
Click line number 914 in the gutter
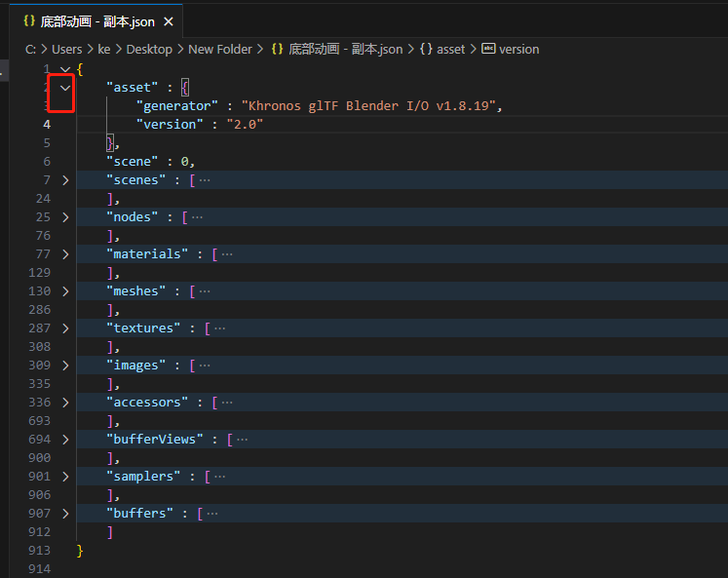point(39,569)
